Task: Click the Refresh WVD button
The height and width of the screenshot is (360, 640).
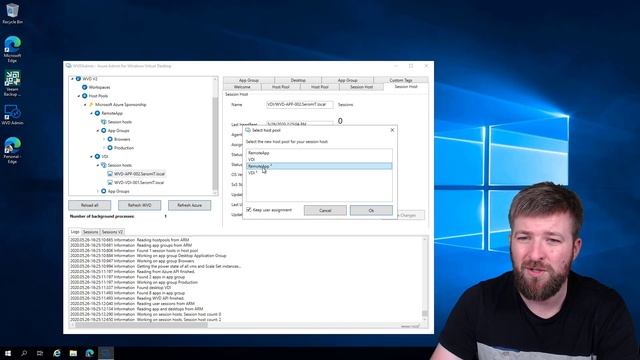Action: [140, 205]
